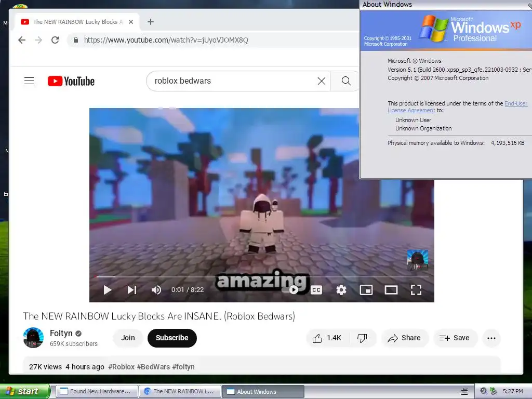Click the #Roblox hashtag
Screen dimensions: 532x399
point(122,367)
